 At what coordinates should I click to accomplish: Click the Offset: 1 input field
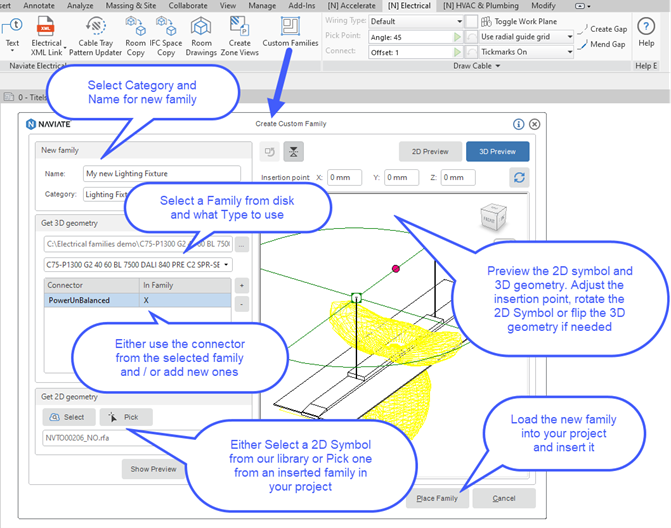410,52
